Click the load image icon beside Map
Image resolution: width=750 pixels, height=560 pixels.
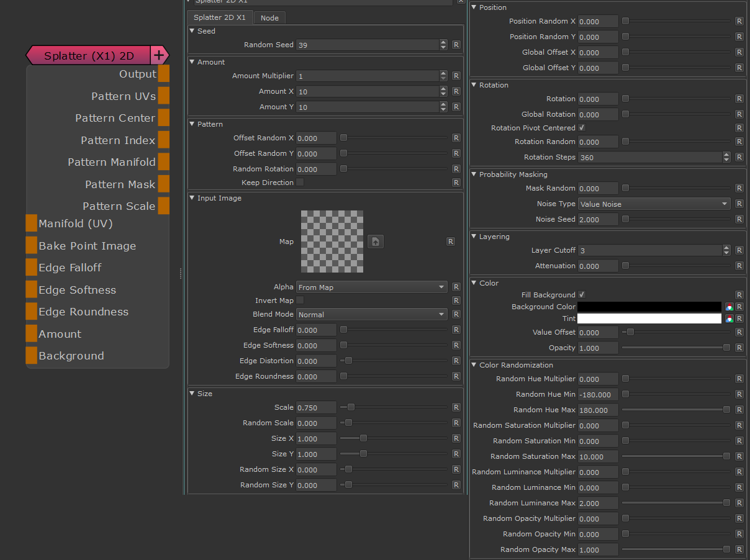376,241
